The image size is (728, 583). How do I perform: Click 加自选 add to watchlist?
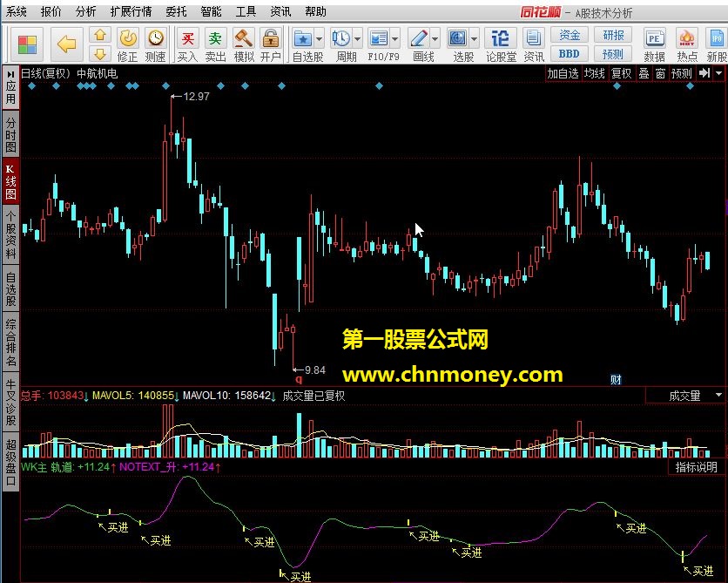(x=563, y=73)
